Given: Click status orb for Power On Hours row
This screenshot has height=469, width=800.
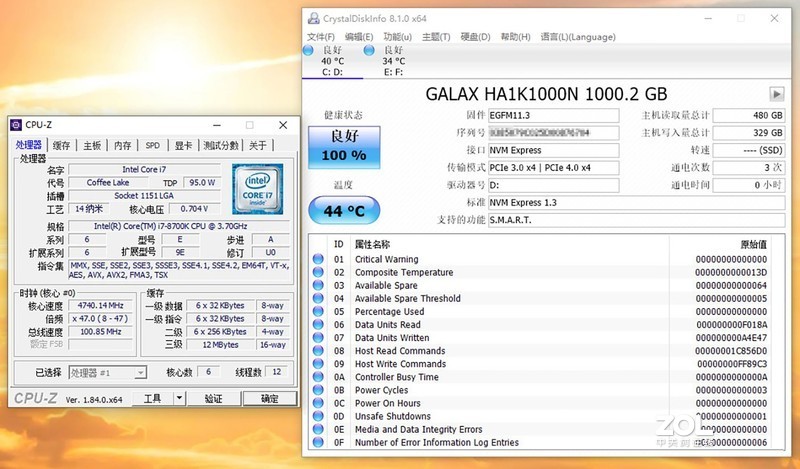Looking at the screenshot, I should (318, 403).
